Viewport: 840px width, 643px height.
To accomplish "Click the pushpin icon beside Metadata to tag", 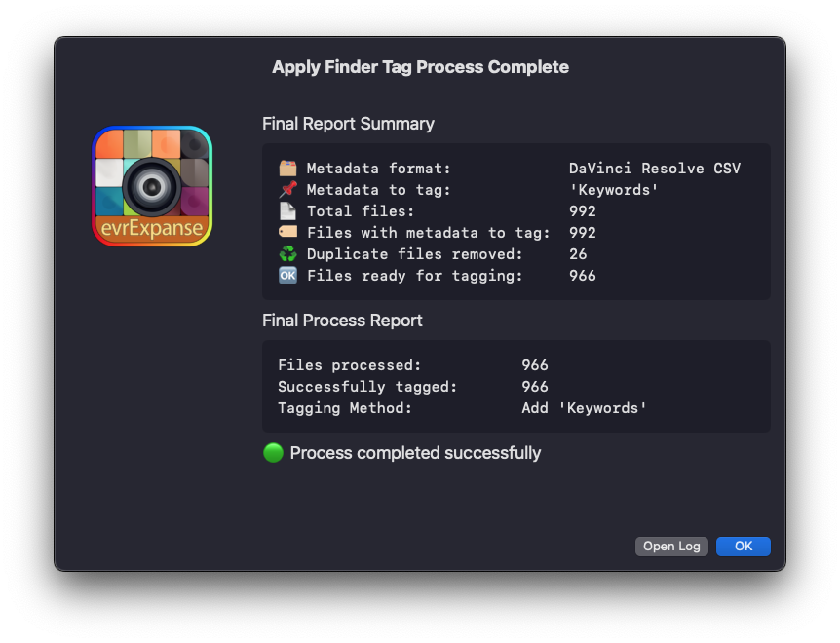I will [287, 190].
